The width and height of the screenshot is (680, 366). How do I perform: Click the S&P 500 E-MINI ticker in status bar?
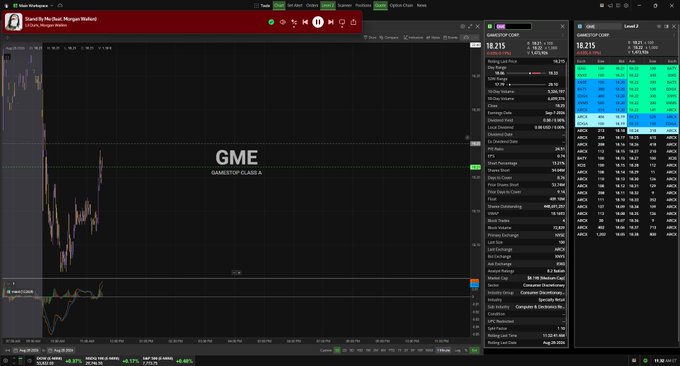tap(168, 361)
